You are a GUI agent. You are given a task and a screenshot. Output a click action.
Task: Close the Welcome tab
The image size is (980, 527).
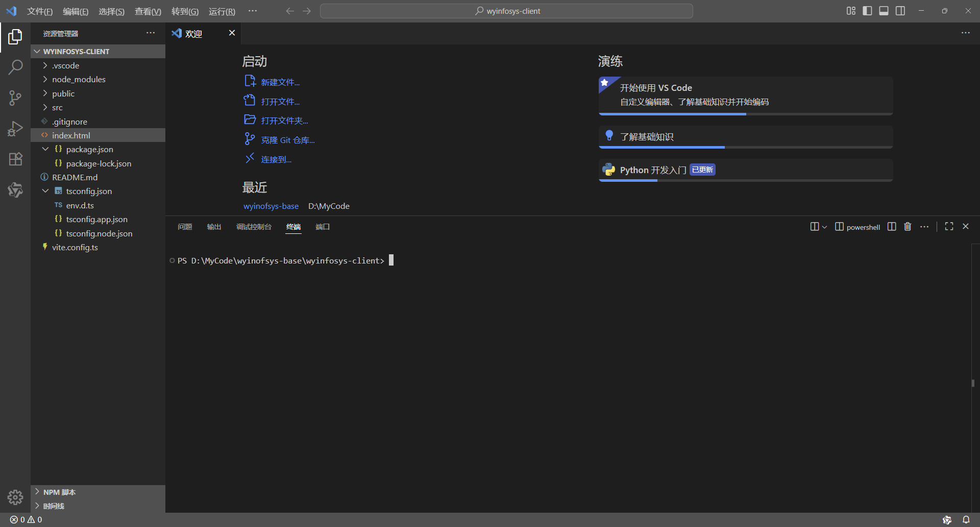[x=232, y=33]
